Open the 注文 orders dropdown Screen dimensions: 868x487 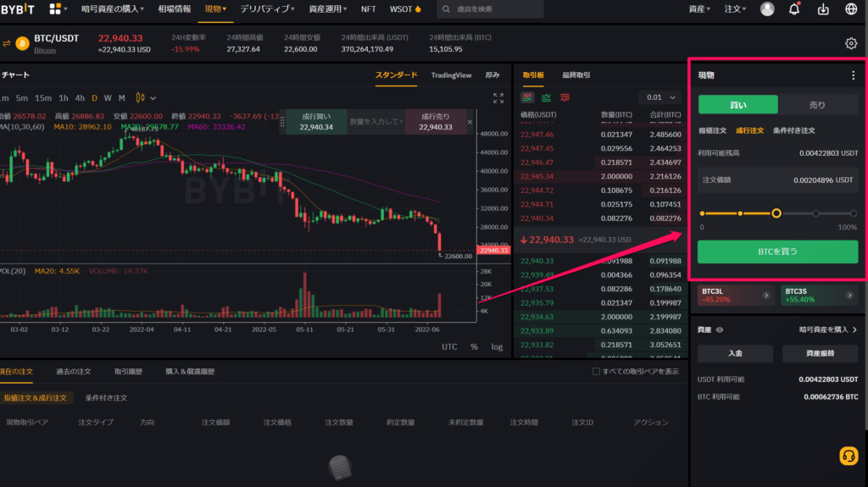pyautogui.click(x=735, y=8)
